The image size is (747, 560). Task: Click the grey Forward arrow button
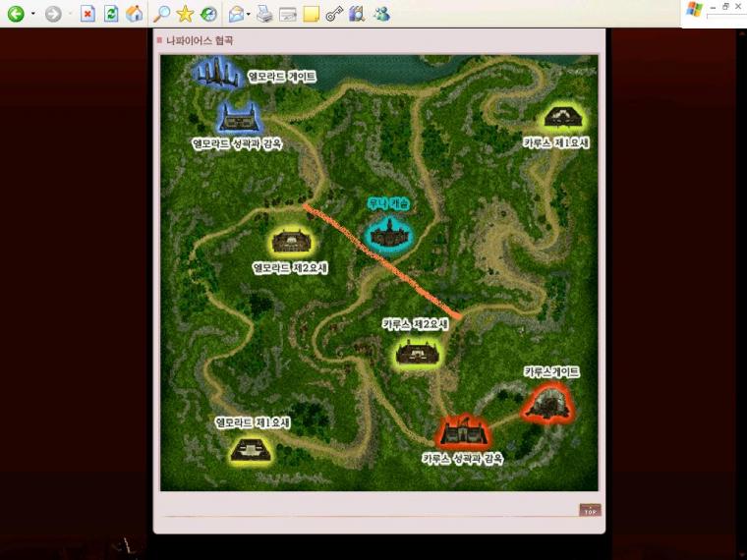coord(53,14)
